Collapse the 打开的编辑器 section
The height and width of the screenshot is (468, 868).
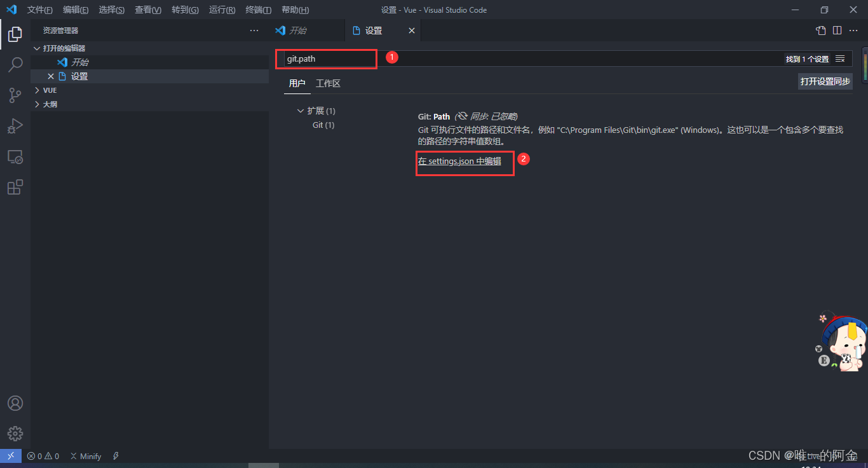[149, 48]
